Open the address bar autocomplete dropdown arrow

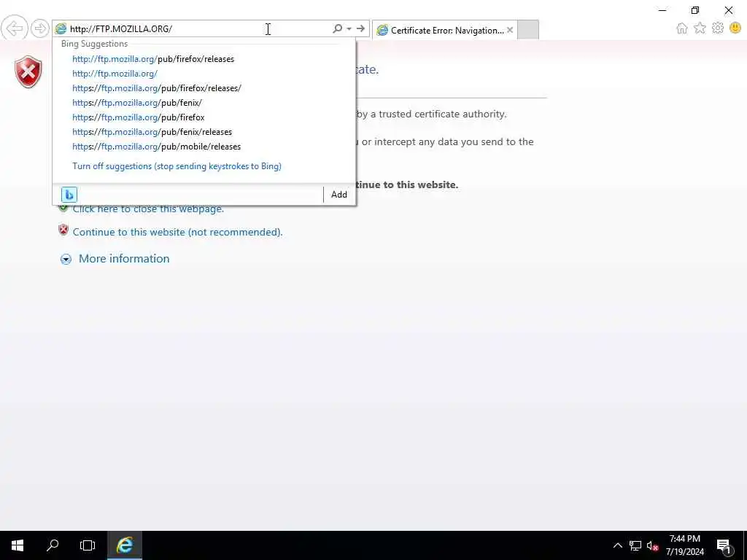[x=349, y=28]
